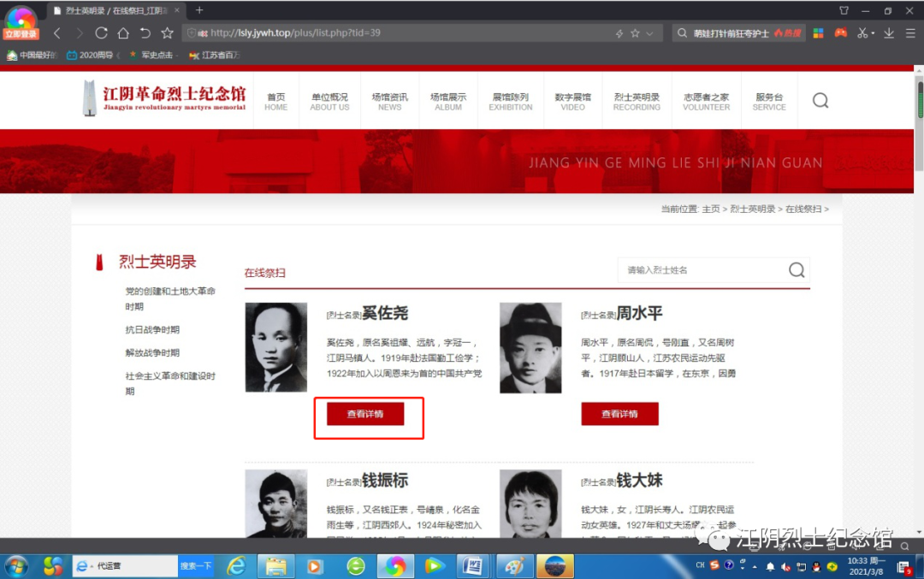924x579 pixels.
Task: Click the 请输入烈士姓名 search field
Action: 702,270
